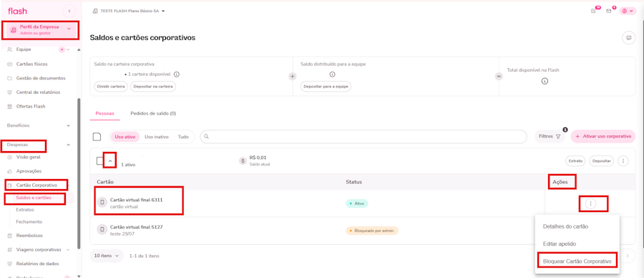The image size is (644, 278).
Task: Click the sidebar vertical scrollbar
Action: point(79,173)
